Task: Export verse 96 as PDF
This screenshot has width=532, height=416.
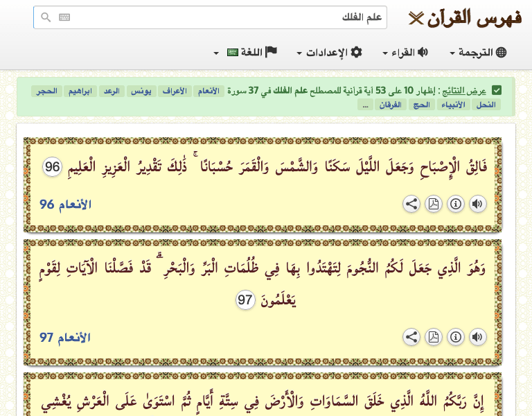Action: coord(433,204)
